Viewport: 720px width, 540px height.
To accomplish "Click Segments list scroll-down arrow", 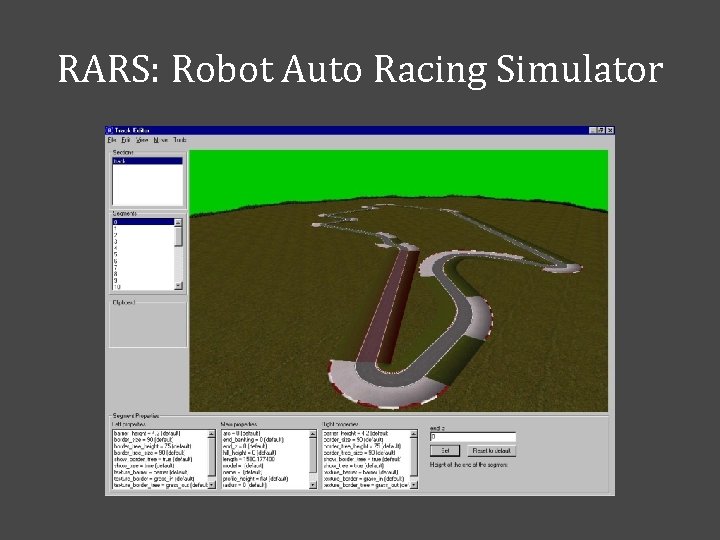I will click(x=178, y=286).
